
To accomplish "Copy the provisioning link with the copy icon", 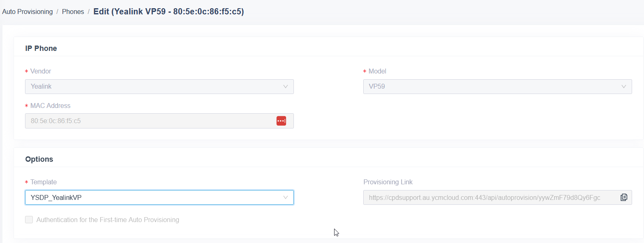I will 624,197.
